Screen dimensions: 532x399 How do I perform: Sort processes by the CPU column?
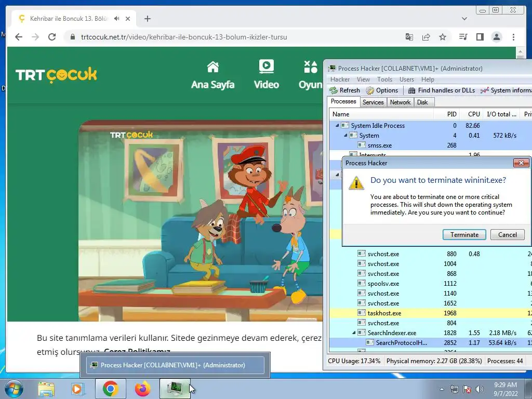[x=471, y=114]
